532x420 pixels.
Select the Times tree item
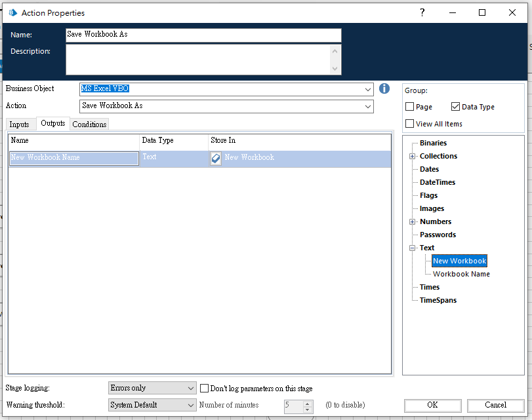[430, 287]
